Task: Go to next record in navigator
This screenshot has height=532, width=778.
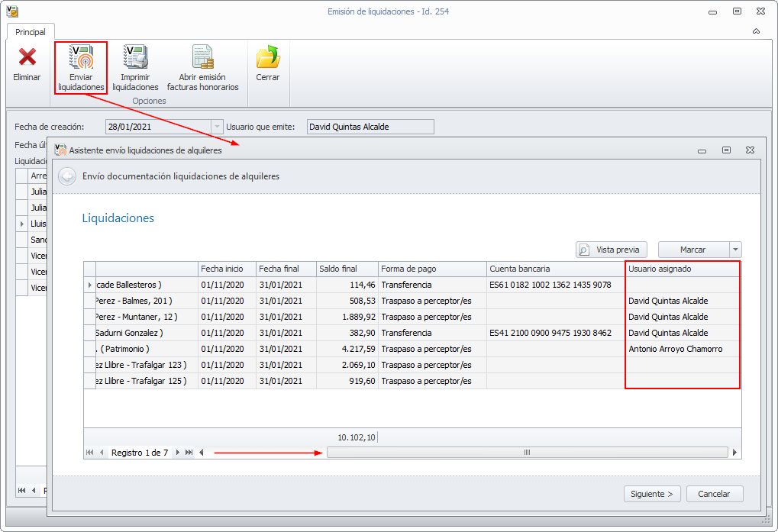Action: tap(178, 453)
